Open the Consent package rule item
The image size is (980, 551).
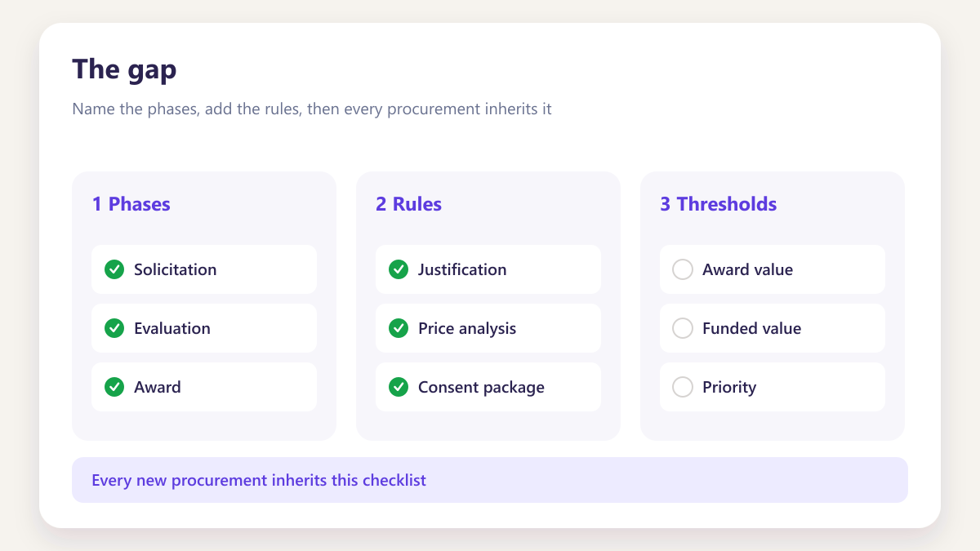(488, 387)
